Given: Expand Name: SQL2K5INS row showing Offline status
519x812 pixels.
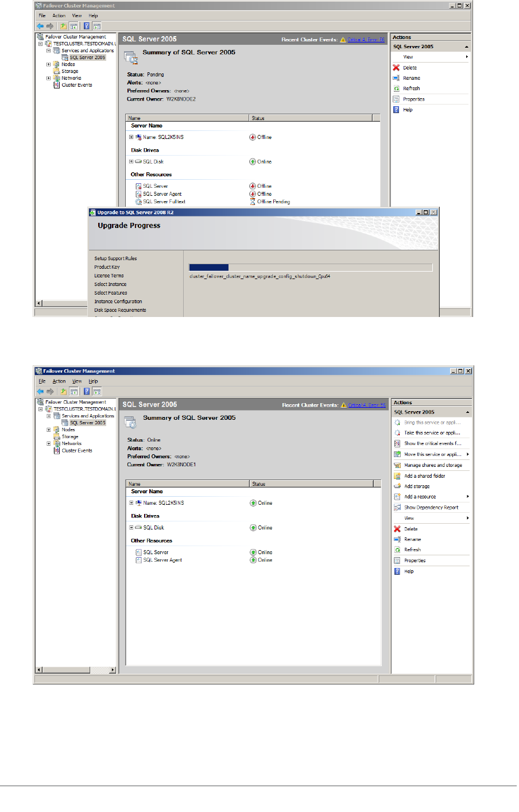Looking at the screenshot, I should 131,137.
